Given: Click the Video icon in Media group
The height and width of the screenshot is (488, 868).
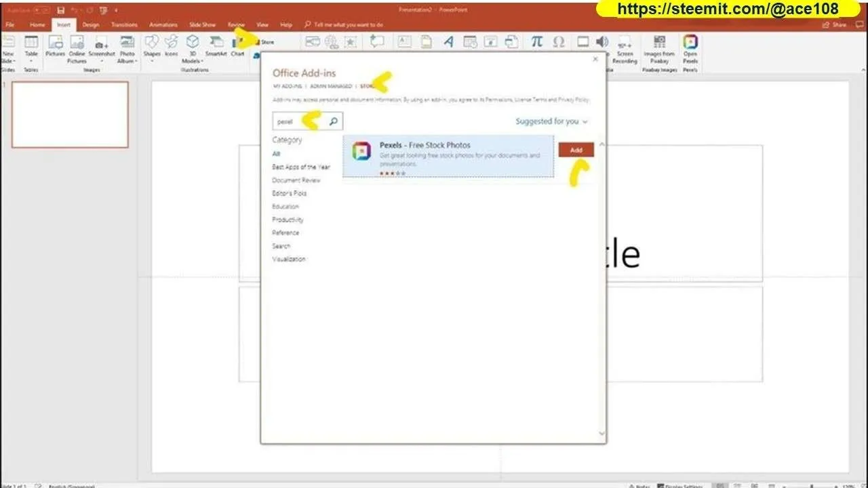Looking at the screenshot, I should point(583,42).
